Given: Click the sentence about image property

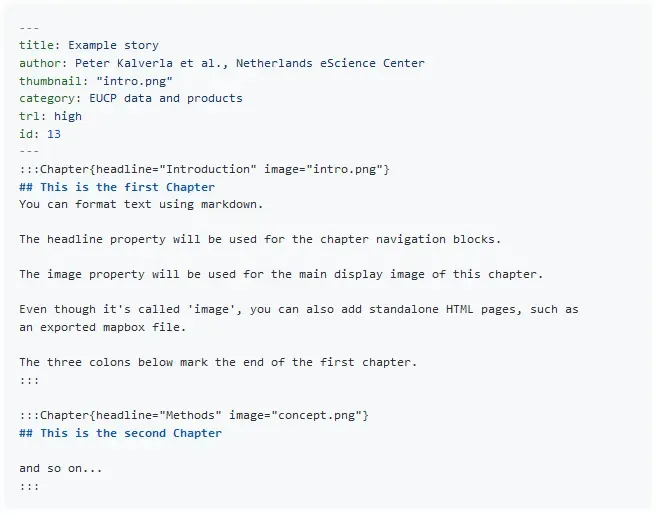Looking at the screenshot, I should pyautogui.click(x=281, y=275).
